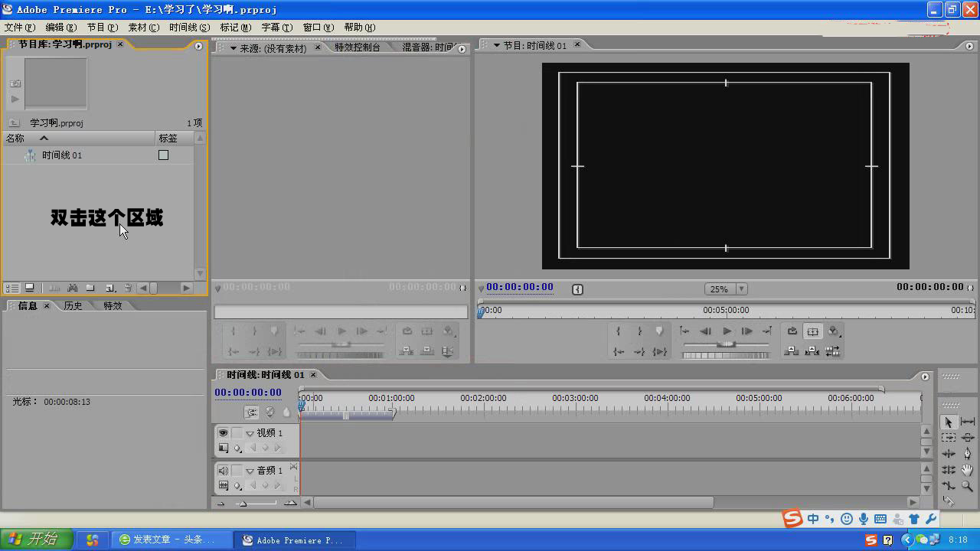
Task: Click Set In Point in Program monitor
Action: 618,331
